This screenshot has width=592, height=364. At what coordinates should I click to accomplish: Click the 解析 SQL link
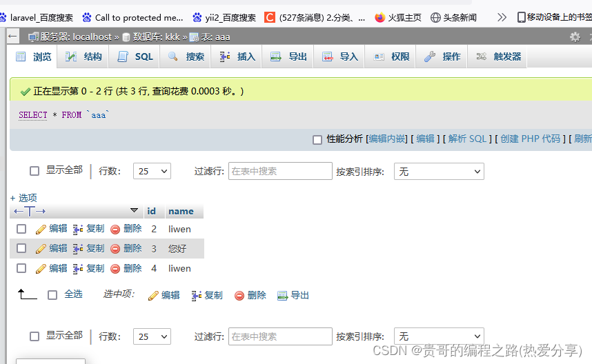pos(467,139)
